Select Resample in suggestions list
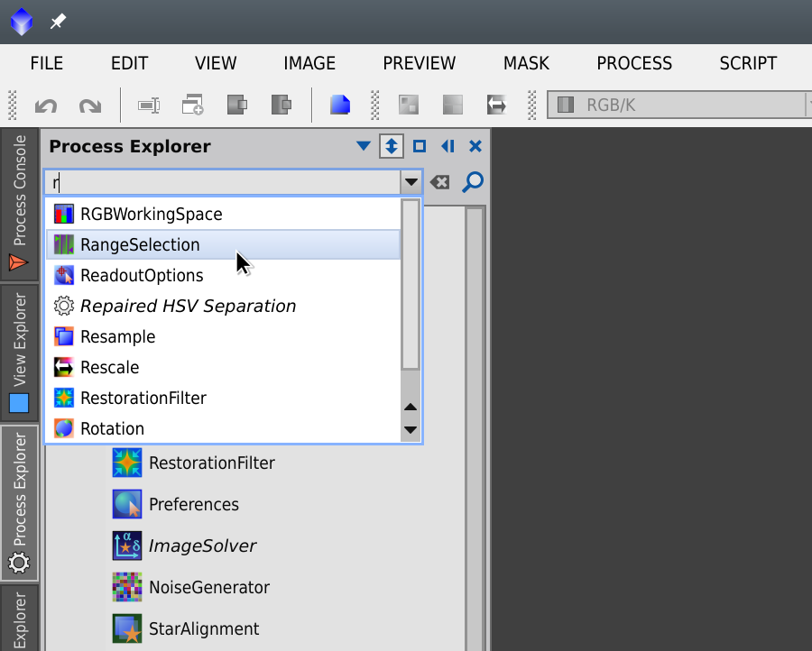The width and height of the screenshot is (812, 651). (223, 337)
